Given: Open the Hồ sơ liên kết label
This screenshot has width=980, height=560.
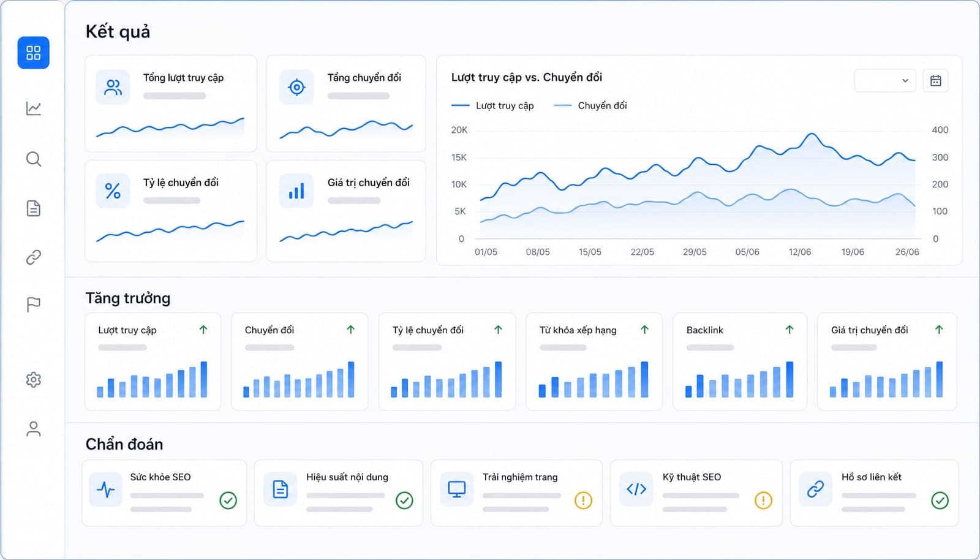Looking at the screenshot, I should [872, 477].
